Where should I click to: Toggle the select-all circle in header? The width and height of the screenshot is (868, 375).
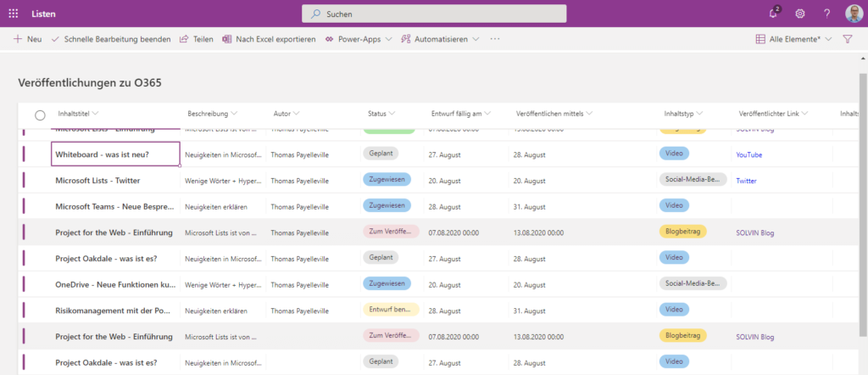(40, 115)
